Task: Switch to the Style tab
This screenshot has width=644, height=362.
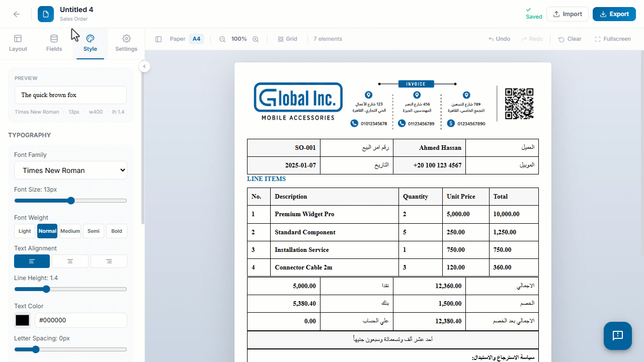Action: [x=90, y=44]
